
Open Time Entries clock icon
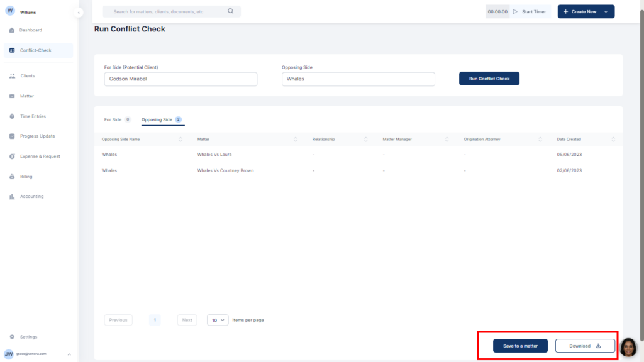12,116
